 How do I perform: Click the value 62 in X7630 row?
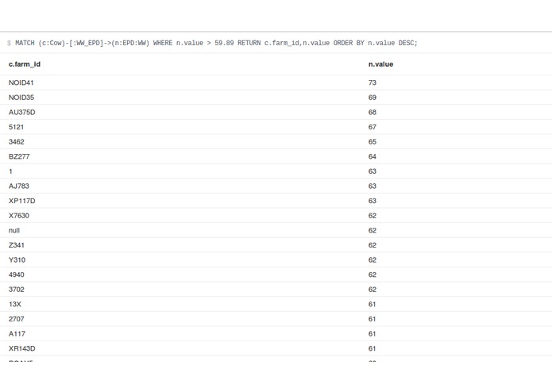pyautogui.click(x=373, y=216)
